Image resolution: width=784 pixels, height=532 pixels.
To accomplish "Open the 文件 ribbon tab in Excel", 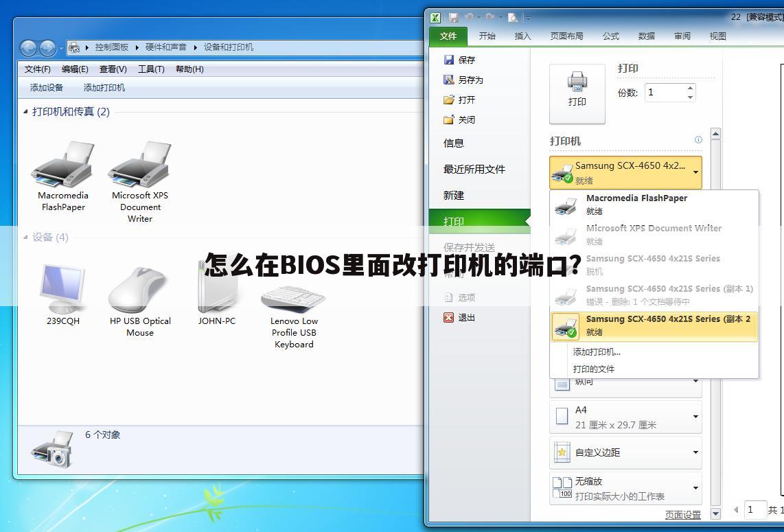I will pyautogui.click(x=448, y=36).
